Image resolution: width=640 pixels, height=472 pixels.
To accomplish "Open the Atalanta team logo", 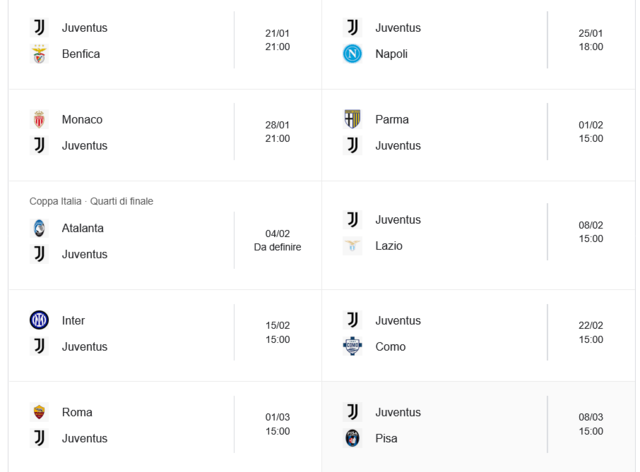I will click(39, 228).
